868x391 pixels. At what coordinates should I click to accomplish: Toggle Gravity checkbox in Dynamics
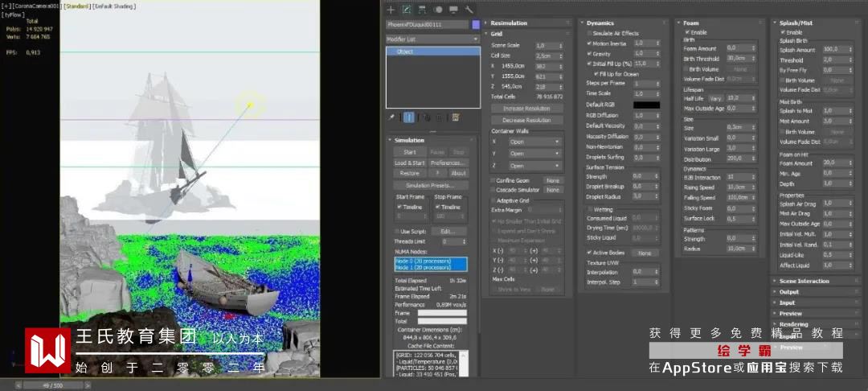coord(589,54)
